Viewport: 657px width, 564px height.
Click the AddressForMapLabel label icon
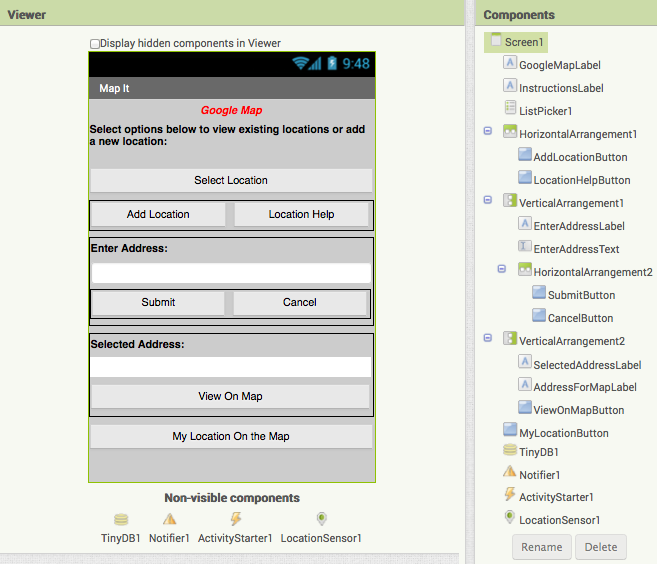[525, 385]
